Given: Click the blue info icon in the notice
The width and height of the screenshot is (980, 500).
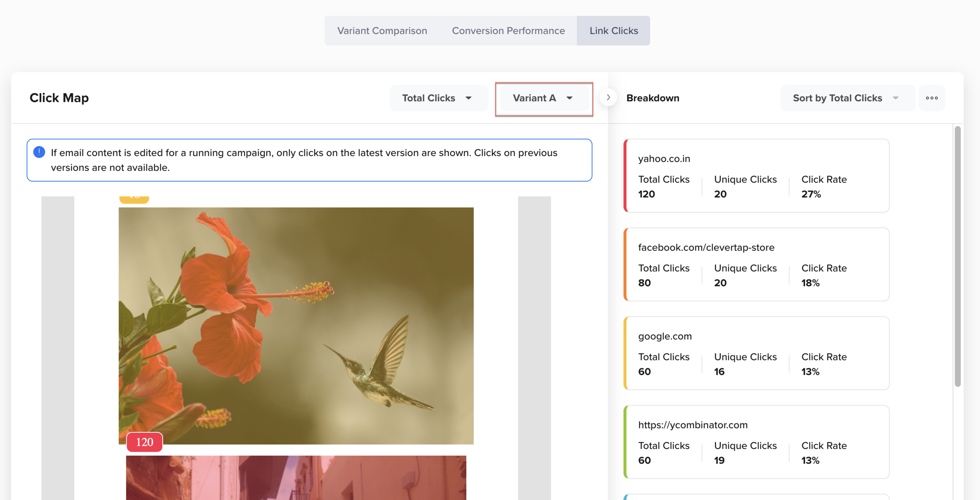Looking at the screenshot, I should 39,152.
